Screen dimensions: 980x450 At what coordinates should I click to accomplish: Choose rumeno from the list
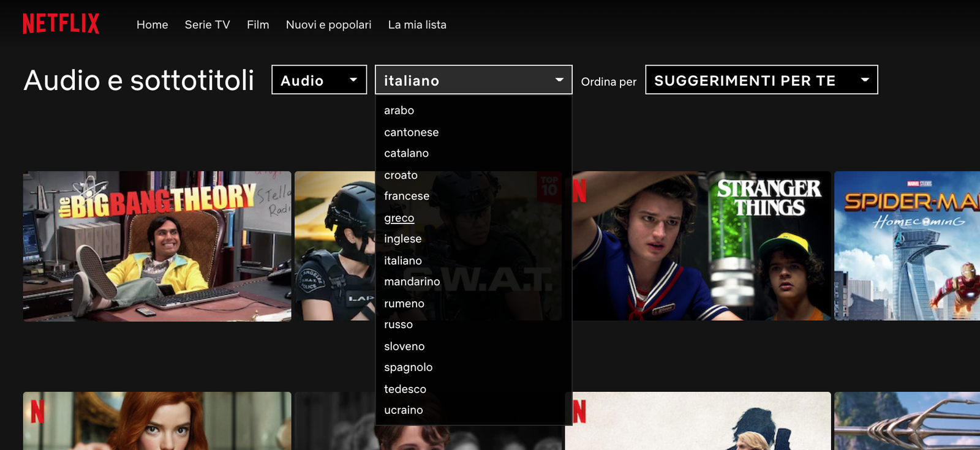pos(404,304)
